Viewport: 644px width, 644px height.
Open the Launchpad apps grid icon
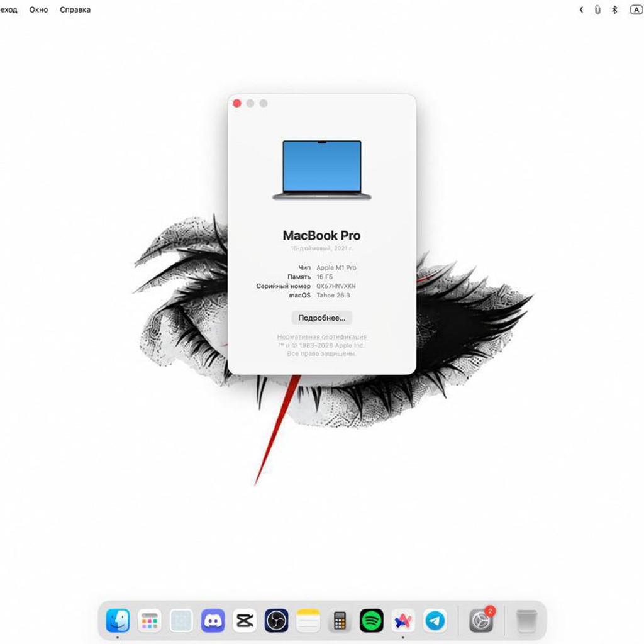[150, 620]
